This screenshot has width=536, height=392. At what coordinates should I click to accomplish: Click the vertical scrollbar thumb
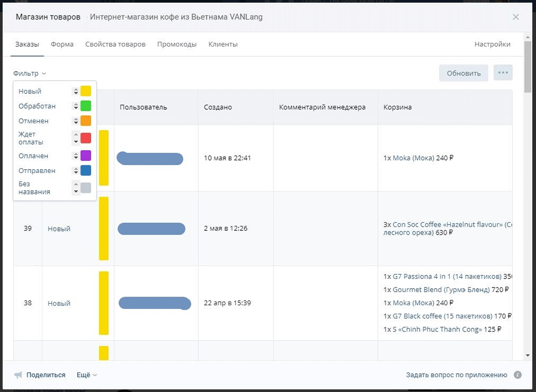[x=527, y=66]
